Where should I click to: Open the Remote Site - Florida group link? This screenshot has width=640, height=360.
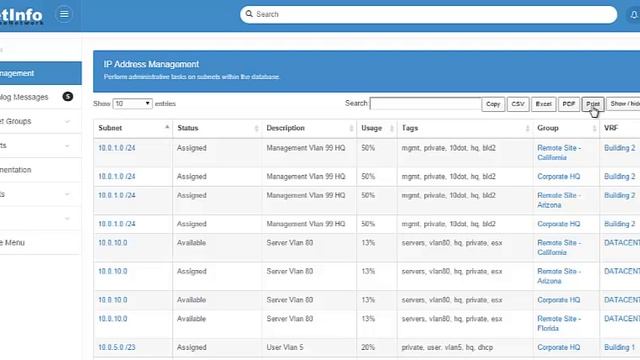pos(559,323)
